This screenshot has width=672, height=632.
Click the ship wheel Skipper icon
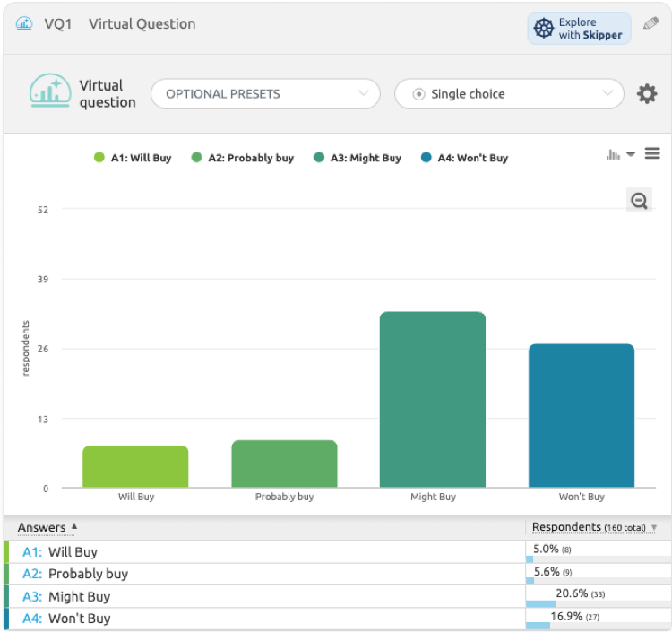point(544,29)
